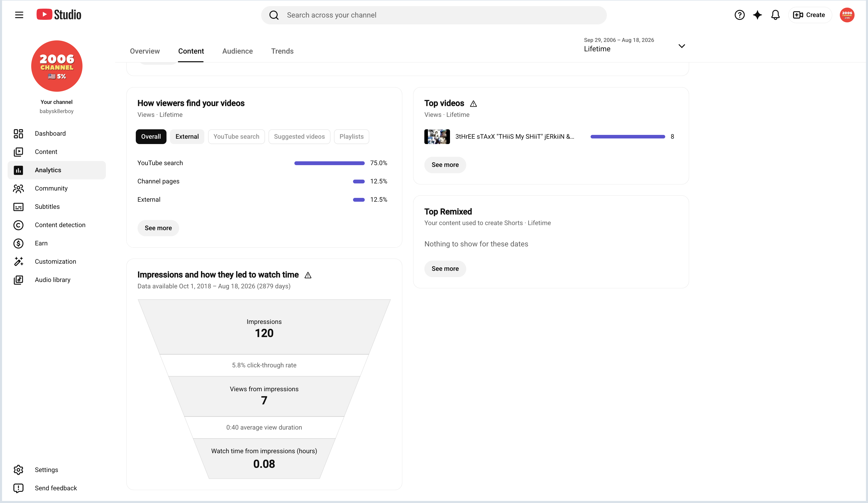Click See more under traffic sources
Image resolution: width=868 pixels, height=503 pixels.
click(x=158, y=228)
